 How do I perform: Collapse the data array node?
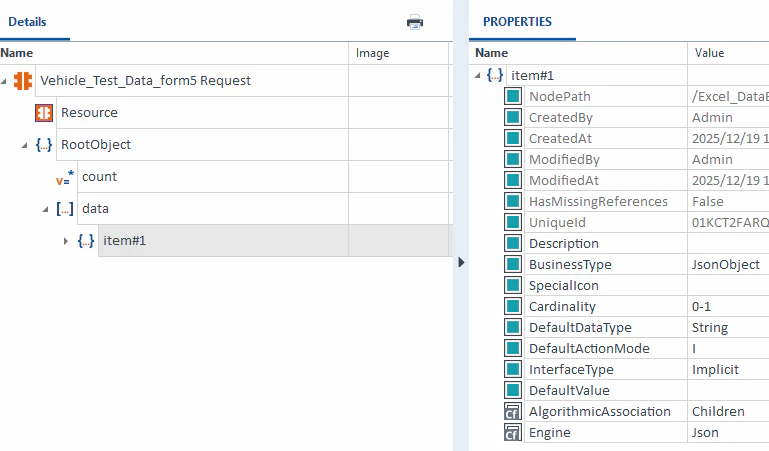(46, 209)
